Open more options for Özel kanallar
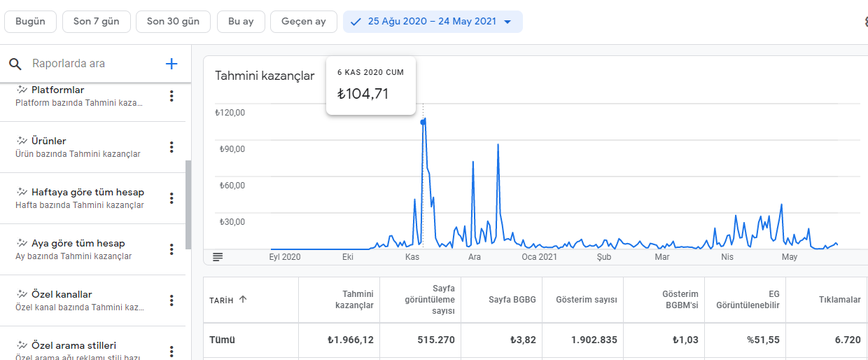 coord(171,300)
